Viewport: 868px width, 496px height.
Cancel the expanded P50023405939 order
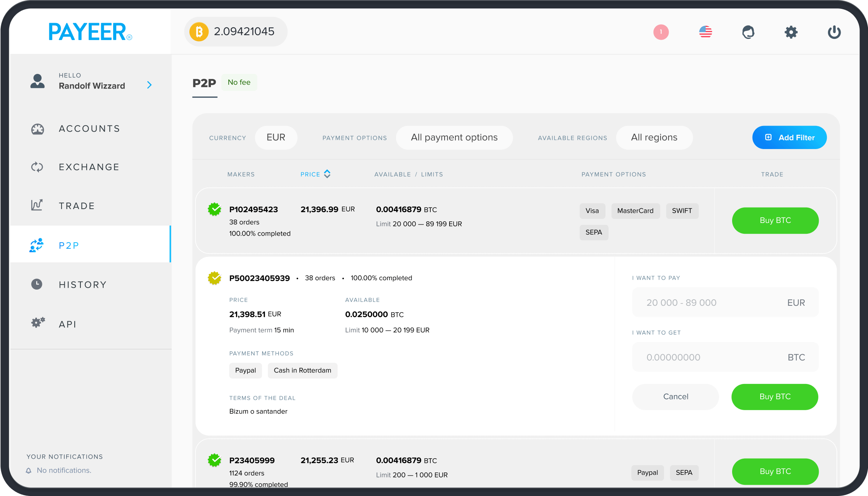tap(675, 397)
